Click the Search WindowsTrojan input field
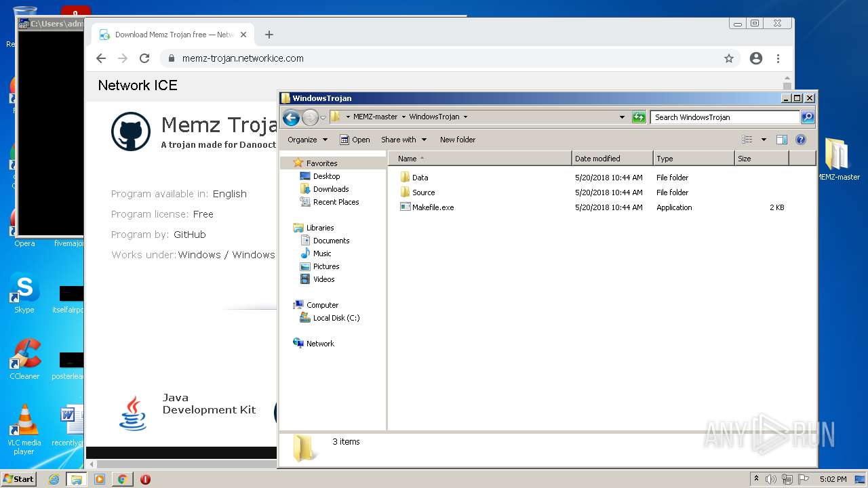This screenshot has height=488, width=868. click(x=725, y=117)
